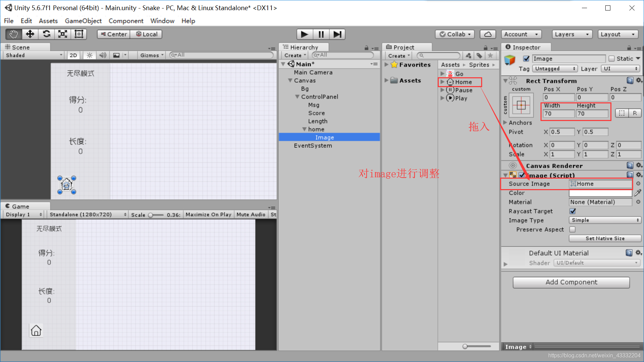Select the Move tool
This screenshot has width=644, height=362.
(30, 34)
